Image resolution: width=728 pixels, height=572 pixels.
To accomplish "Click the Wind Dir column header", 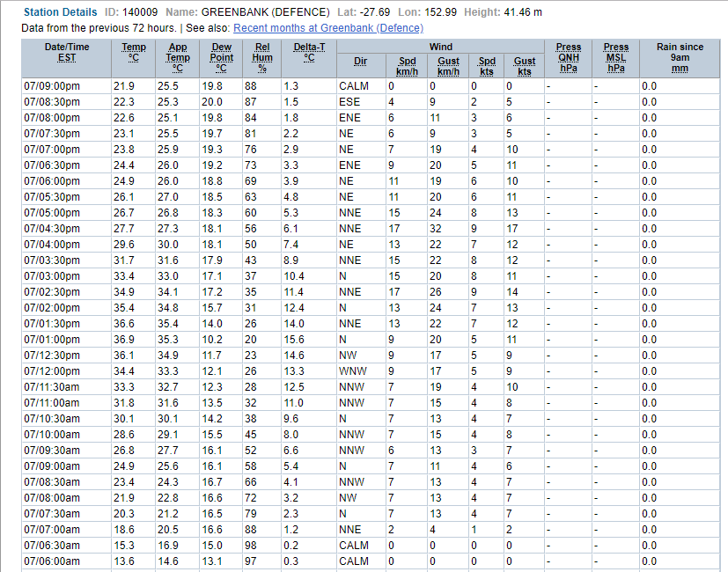I will tap(360, 62).
